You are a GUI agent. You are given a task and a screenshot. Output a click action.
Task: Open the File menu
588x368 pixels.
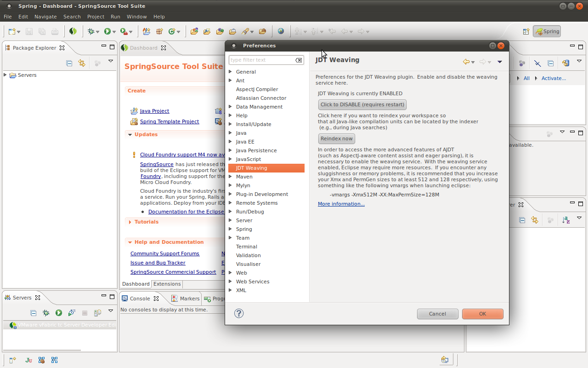tap(8, 17)
